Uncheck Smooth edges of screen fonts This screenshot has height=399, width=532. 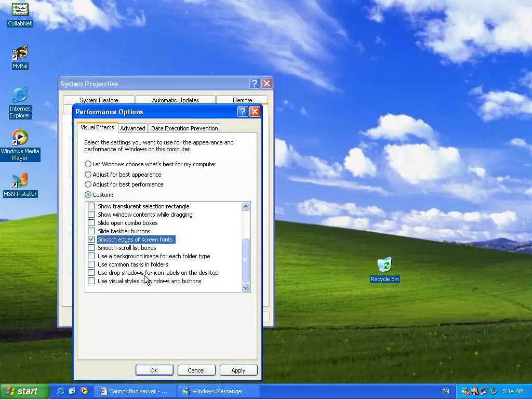pyautogui.click(x=91, y=240)
